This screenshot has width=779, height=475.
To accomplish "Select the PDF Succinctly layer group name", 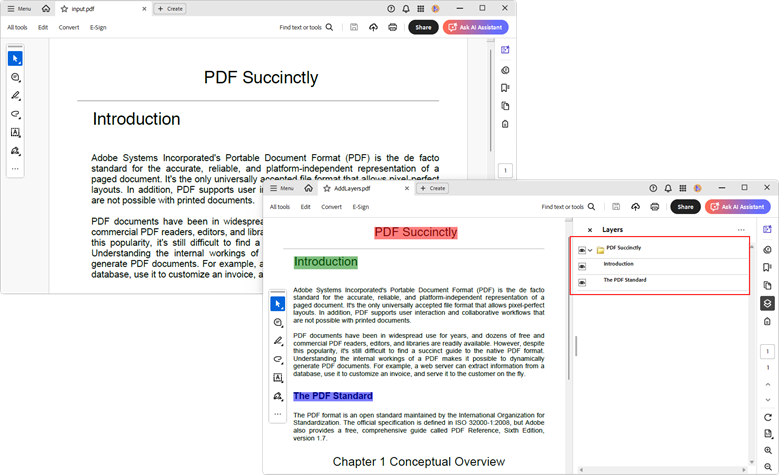I will click(x=623, y=247).
